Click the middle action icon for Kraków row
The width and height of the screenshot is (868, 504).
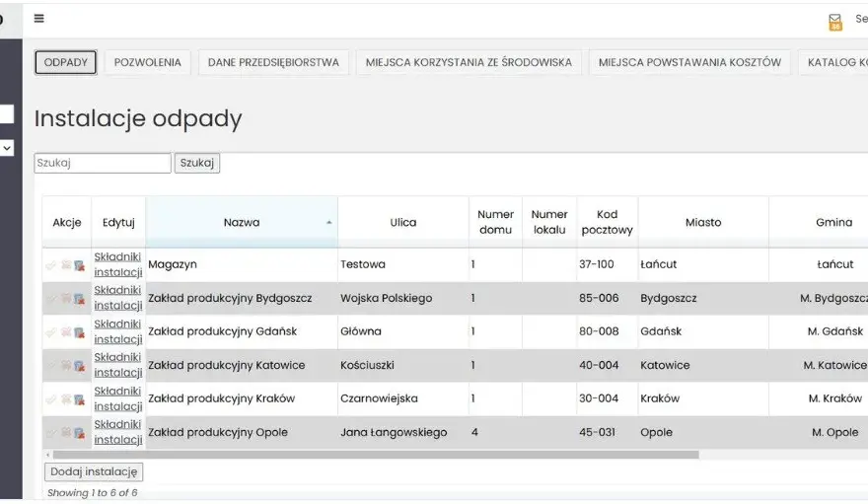point(66,398)
